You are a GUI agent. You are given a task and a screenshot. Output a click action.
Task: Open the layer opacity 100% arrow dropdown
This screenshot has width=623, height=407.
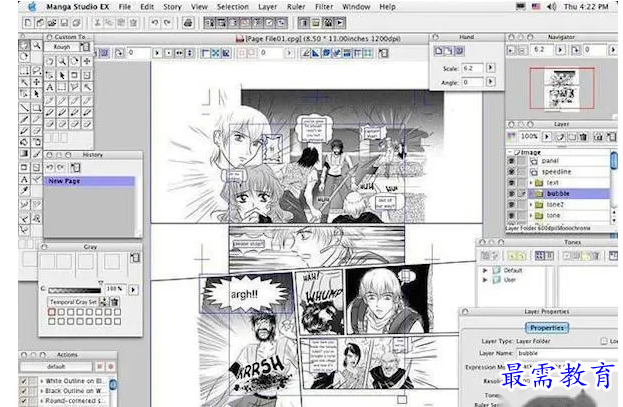pyautogui.click(x=547, y=137)
